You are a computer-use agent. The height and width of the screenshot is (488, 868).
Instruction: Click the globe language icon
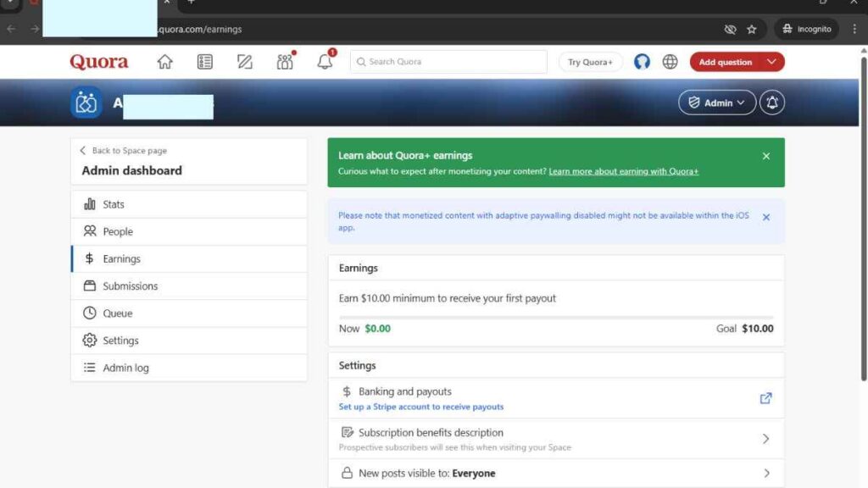point(670,61)
